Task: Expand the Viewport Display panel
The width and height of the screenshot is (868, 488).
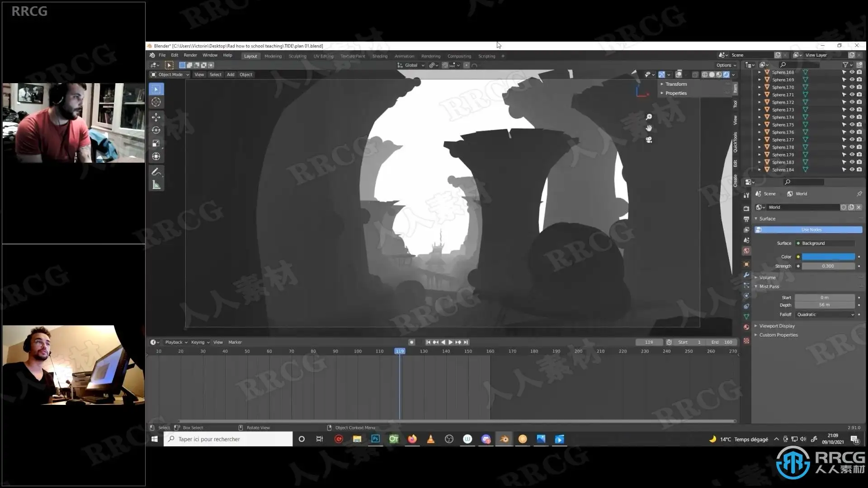Action: coord(777,326)
